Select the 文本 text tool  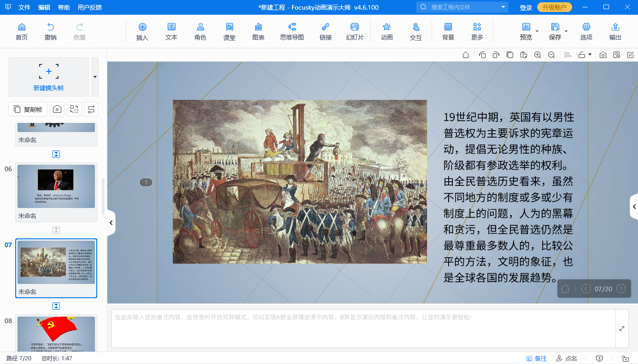[171, 32]
